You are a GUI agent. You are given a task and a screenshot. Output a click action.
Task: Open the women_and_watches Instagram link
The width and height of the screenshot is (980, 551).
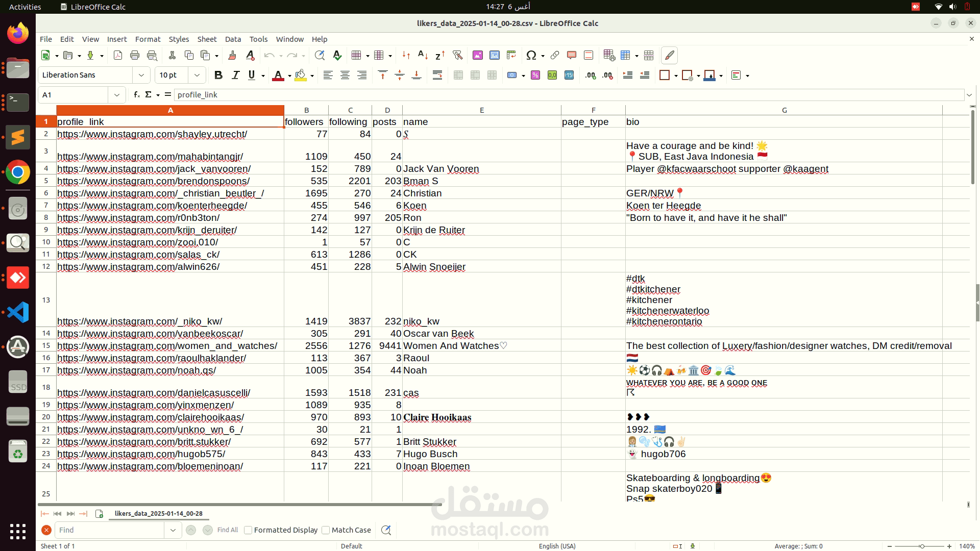[167, 346]
